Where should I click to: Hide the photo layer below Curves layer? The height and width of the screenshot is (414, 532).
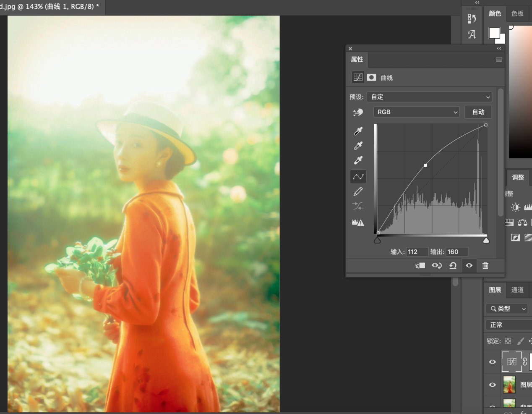493,385
